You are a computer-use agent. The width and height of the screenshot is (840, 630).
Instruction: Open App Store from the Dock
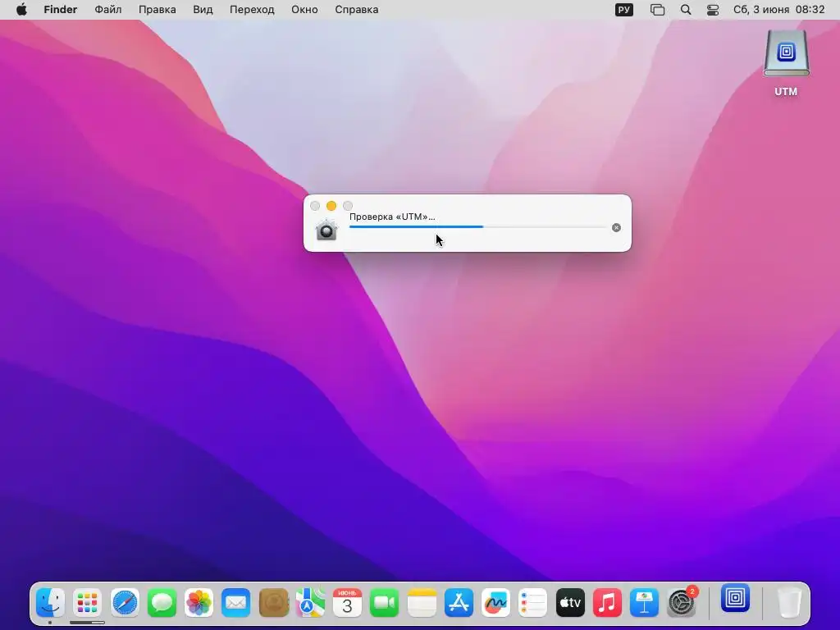pos(459,603)
